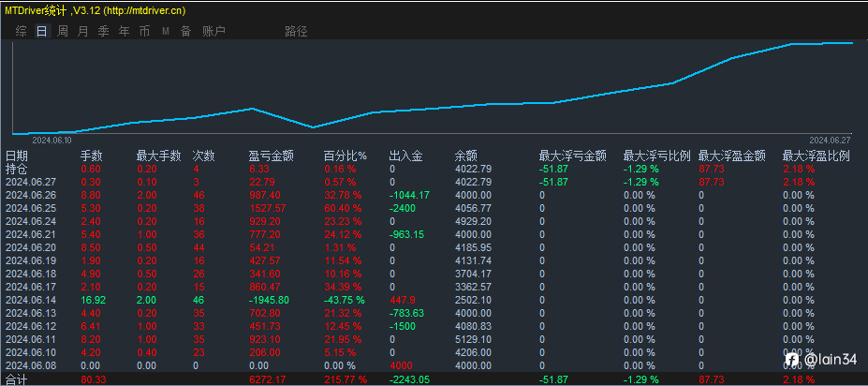Click the total lots 80.33

[93, 379]
